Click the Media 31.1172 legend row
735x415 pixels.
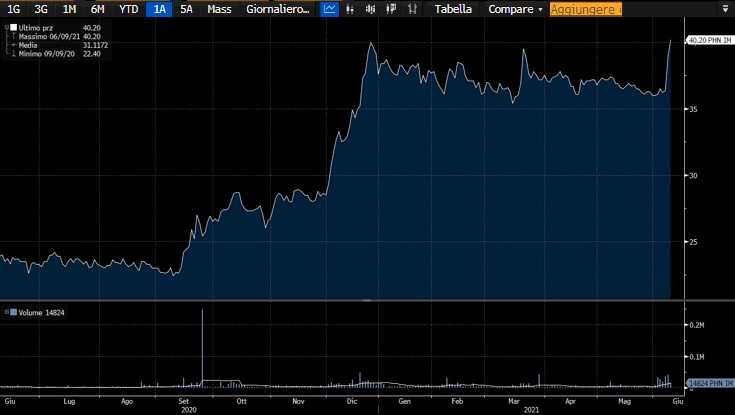(x=63, y=45)
